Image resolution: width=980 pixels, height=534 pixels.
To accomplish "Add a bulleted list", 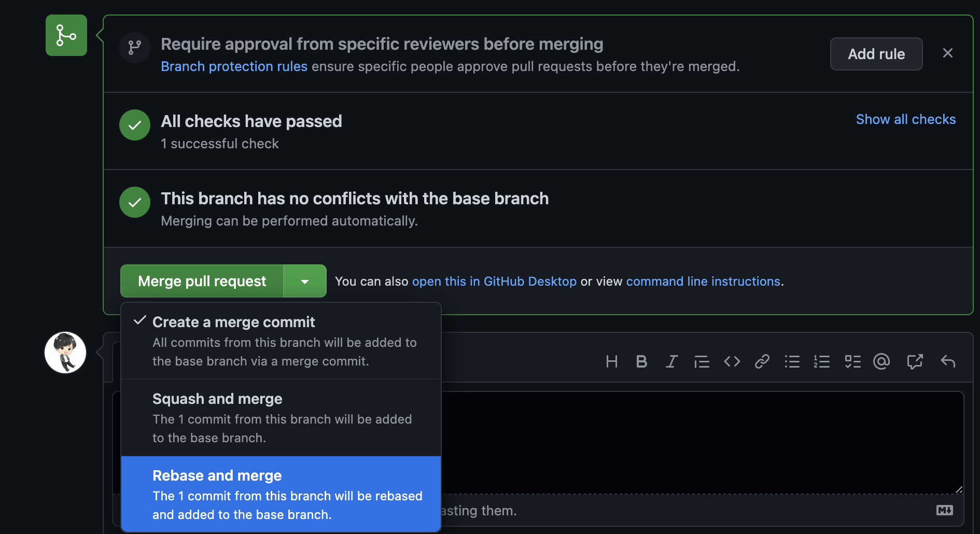I will click(792, 361).
